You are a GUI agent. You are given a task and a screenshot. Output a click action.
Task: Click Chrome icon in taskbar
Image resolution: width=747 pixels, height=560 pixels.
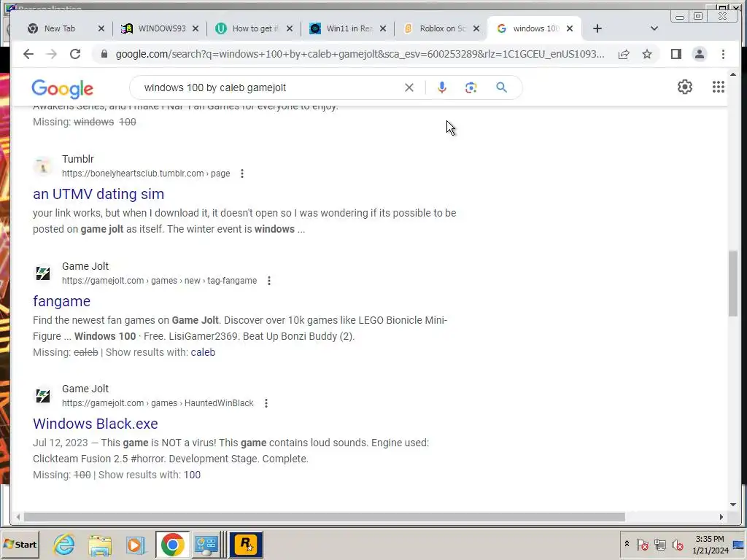tap(172, 545)
